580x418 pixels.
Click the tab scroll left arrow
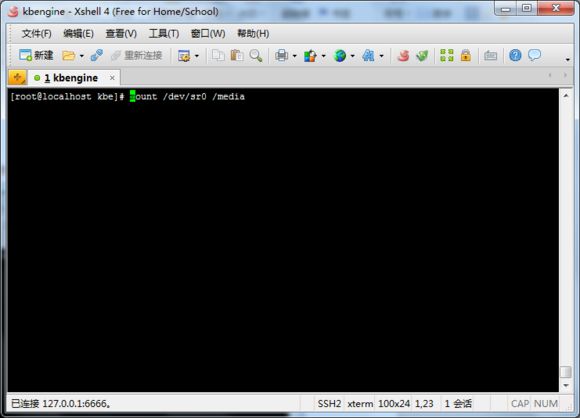coord(550,75)
